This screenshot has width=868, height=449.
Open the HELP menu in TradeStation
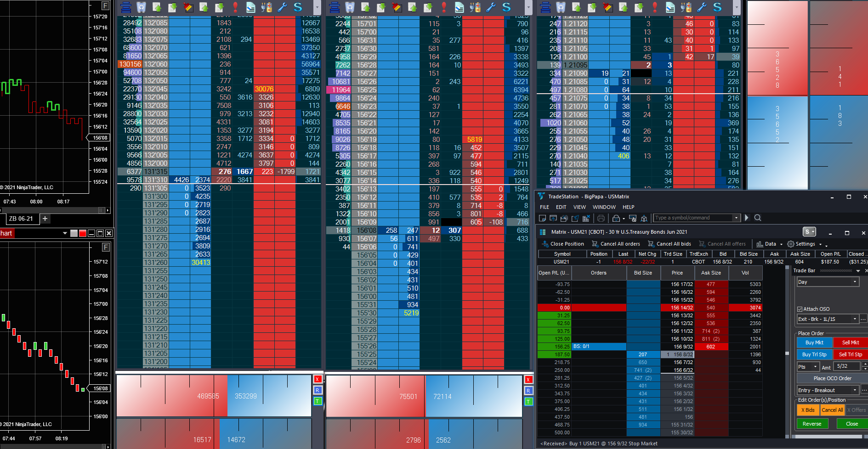pyautogui.click(x=628, y=207)
